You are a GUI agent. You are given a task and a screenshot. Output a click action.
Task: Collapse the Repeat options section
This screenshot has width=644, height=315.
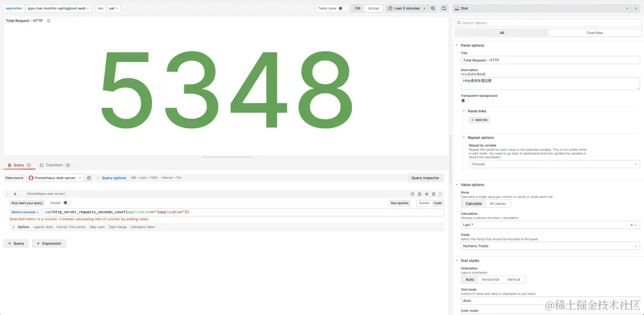click(x=464, y=138)
